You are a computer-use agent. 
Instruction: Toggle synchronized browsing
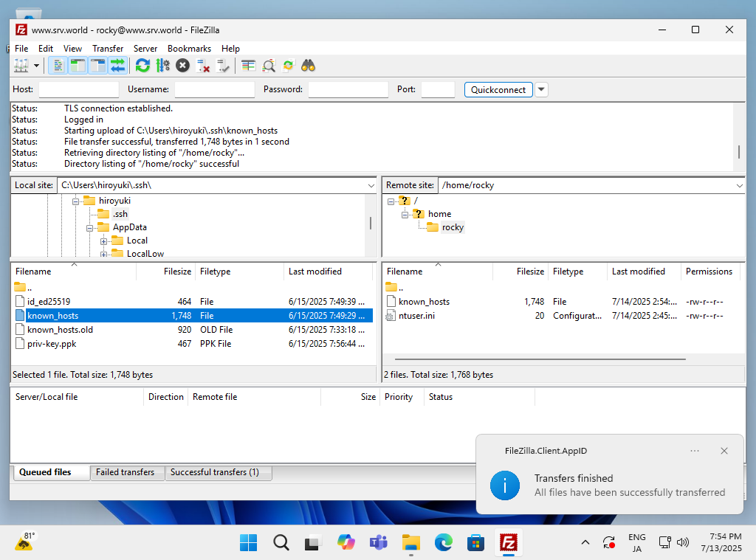[x=289, y=66]
